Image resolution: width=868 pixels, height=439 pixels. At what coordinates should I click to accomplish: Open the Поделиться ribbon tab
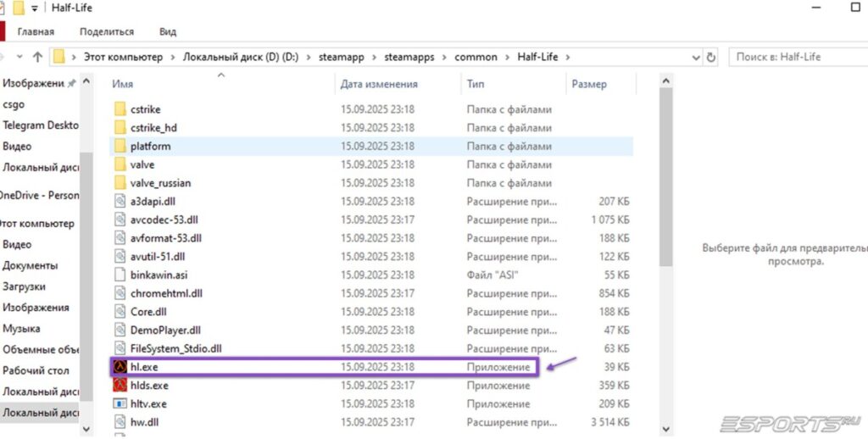106,31
